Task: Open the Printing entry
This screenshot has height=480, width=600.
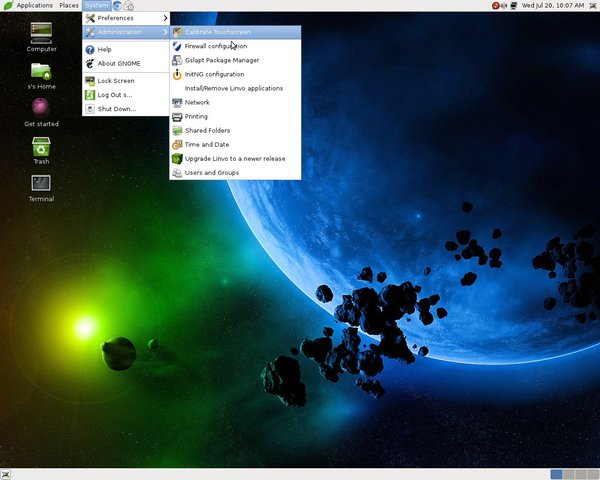Action: coord(235,116)
